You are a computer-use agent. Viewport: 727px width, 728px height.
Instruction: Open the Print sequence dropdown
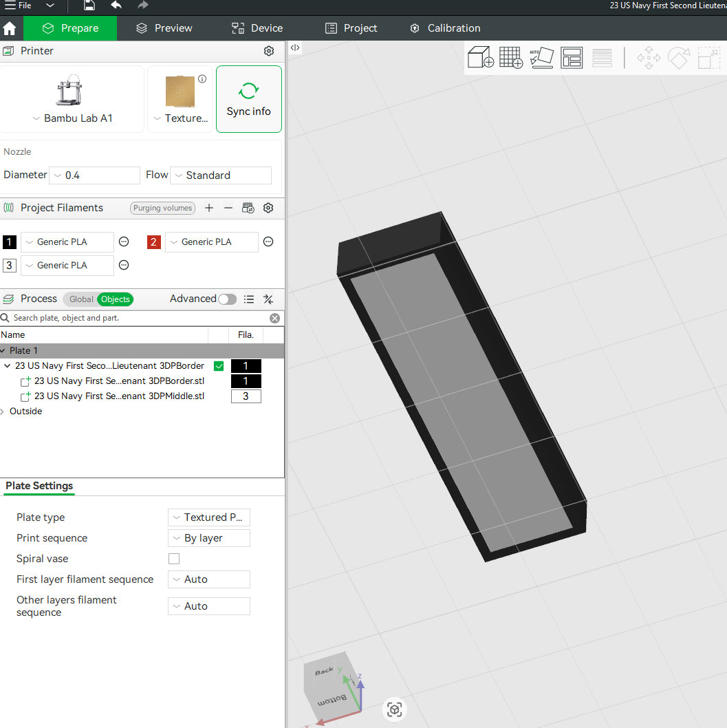[x=208, y=538]
